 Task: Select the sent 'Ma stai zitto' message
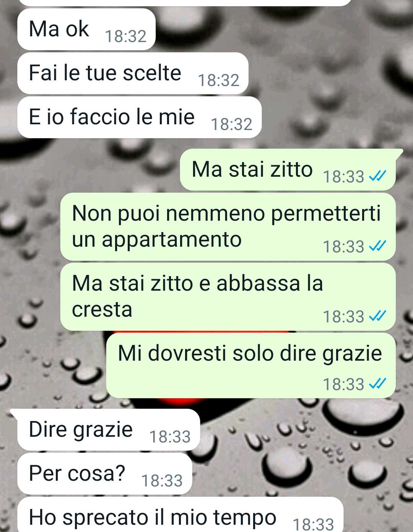click(x=288, y=170)
